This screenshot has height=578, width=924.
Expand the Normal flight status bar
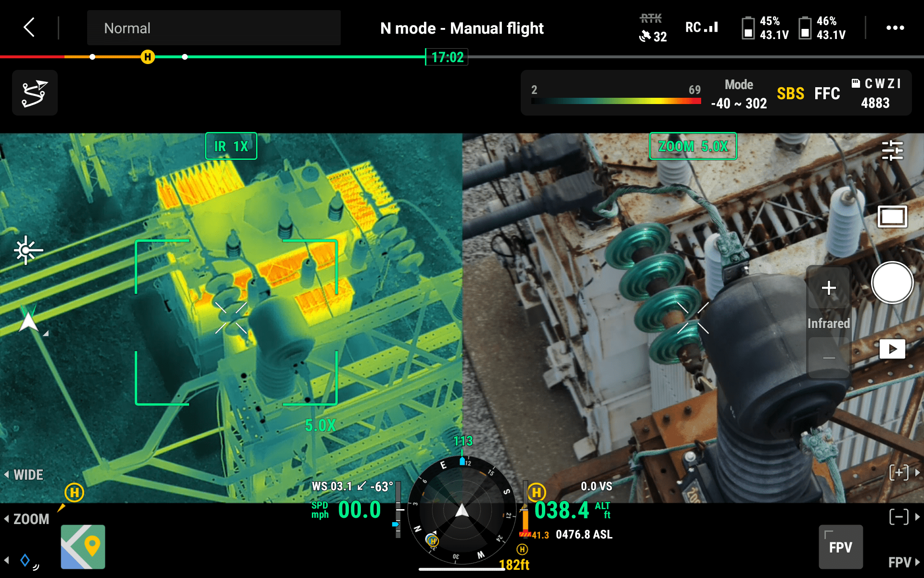pyautogui.click(x=214, y=28)
